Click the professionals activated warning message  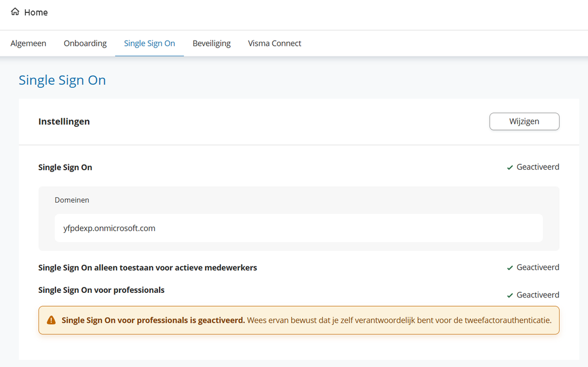pyautogui.click(x=306, y=320)
